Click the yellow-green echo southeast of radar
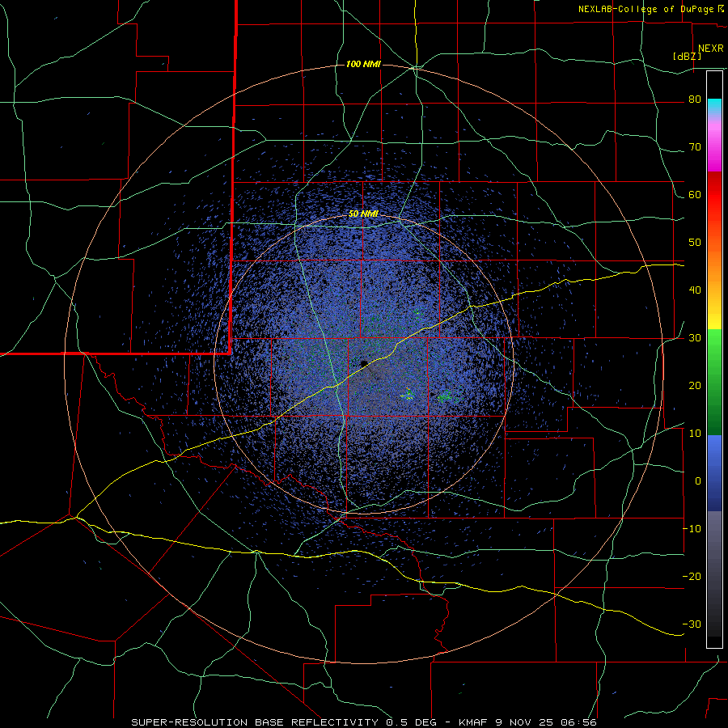728x728 pixels. pos(408,395)
